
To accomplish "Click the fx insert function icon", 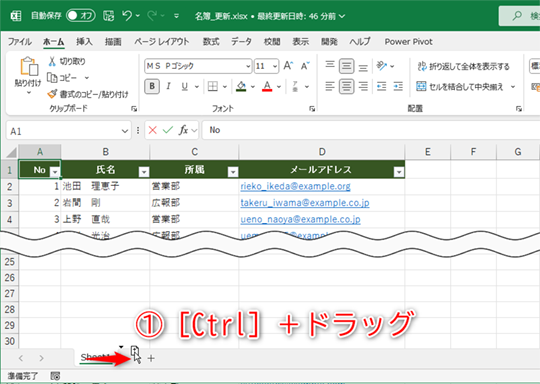I will point(183,130).
